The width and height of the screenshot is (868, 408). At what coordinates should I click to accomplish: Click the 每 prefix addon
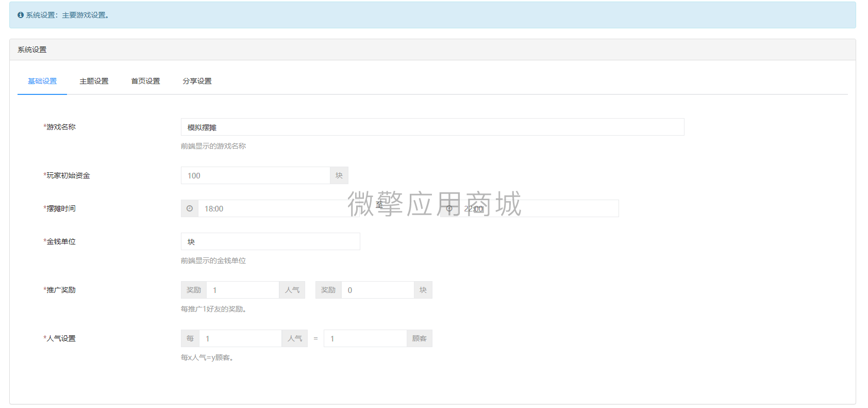pyautogui.click(x=190, y=338)
